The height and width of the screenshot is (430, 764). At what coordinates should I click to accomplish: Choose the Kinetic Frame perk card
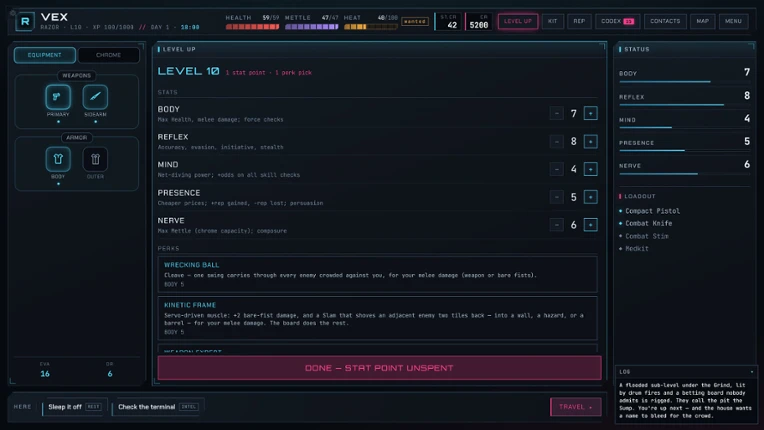point(377,318)
